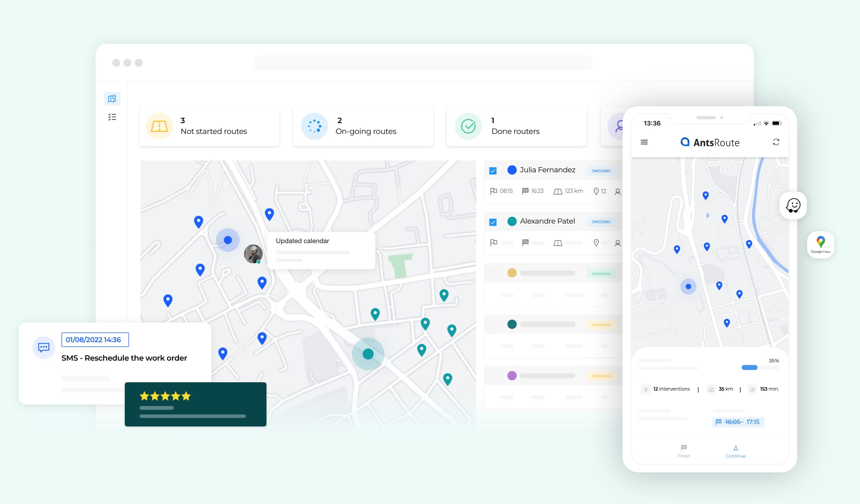Click the On-going routes spinner icon
860x504 pixels.
314,126
